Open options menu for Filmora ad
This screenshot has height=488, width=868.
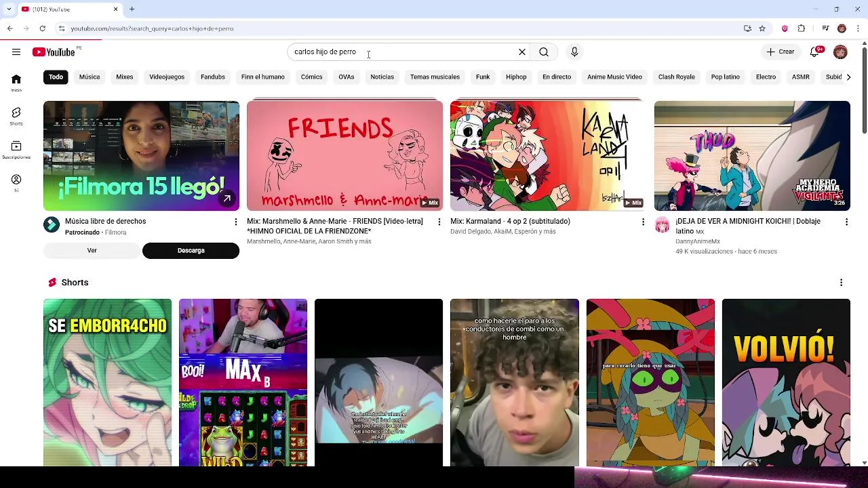(x=236, y=222)
